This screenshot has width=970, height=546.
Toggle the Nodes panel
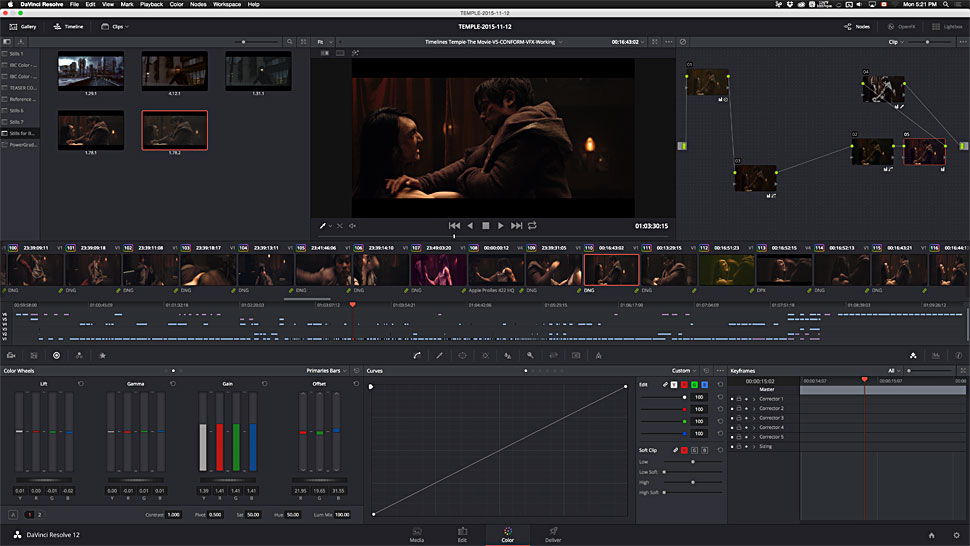click(x=857, y=27)
